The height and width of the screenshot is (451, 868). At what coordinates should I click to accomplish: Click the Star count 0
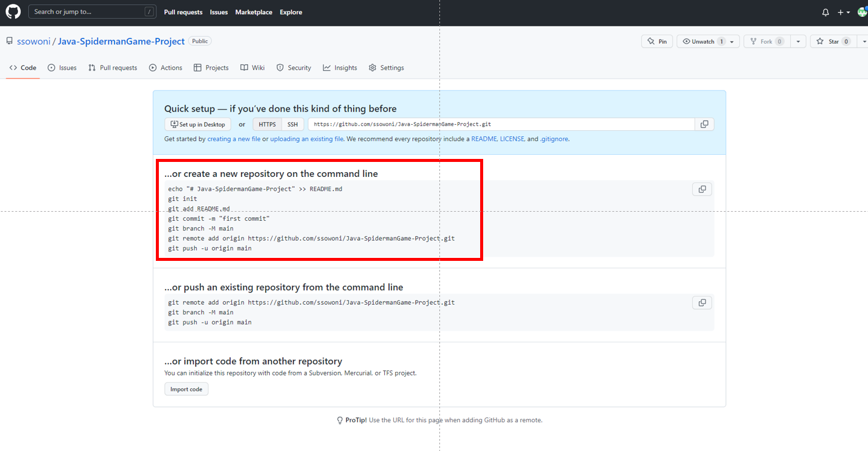click(846, 41)
